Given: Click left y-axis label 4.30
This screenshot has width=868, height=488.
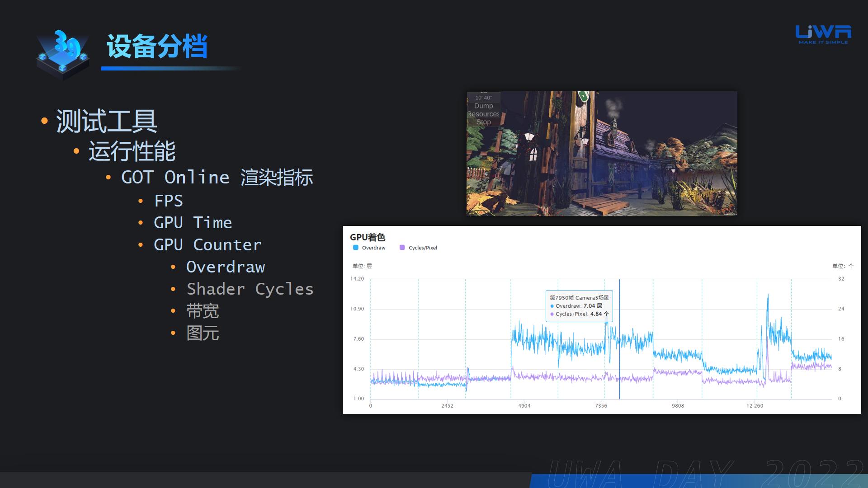Looking at the screenshot, I should 359,369.
